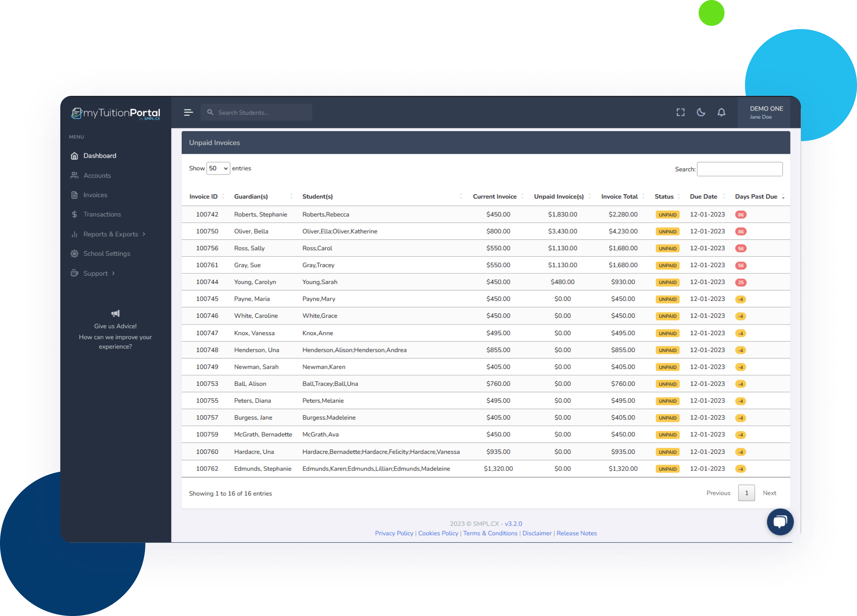This screenshot has height=616, width=857.
Task: Click the Invoices icon in sidebar
Action: (75, 194)
